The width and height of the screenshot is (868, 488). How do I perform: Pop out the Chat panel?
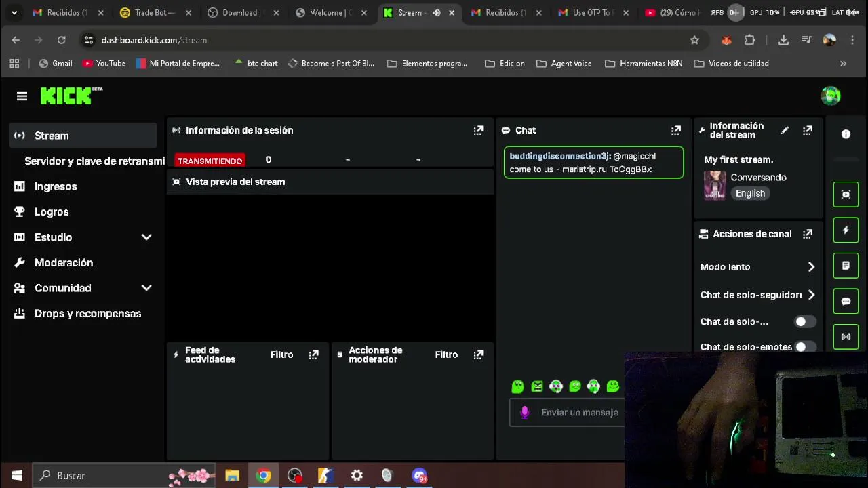point(675,130)
